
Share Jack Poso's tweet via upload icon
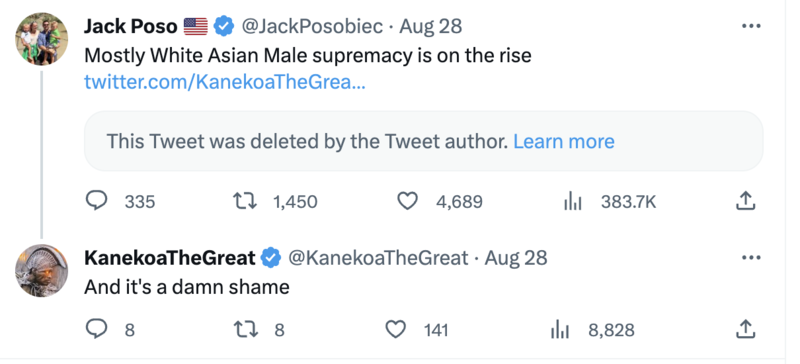745,201
